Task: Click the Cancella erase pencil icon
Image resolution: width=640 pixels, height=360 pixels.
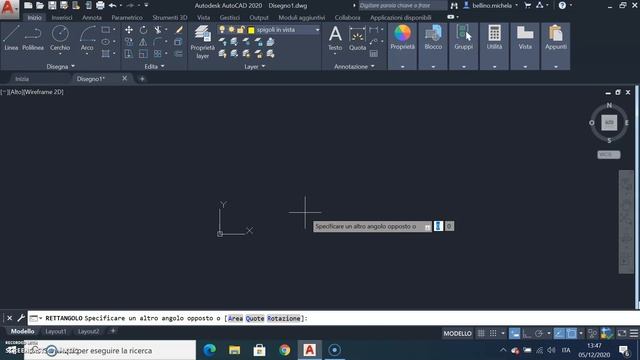Action: click(x=179, y=30)
